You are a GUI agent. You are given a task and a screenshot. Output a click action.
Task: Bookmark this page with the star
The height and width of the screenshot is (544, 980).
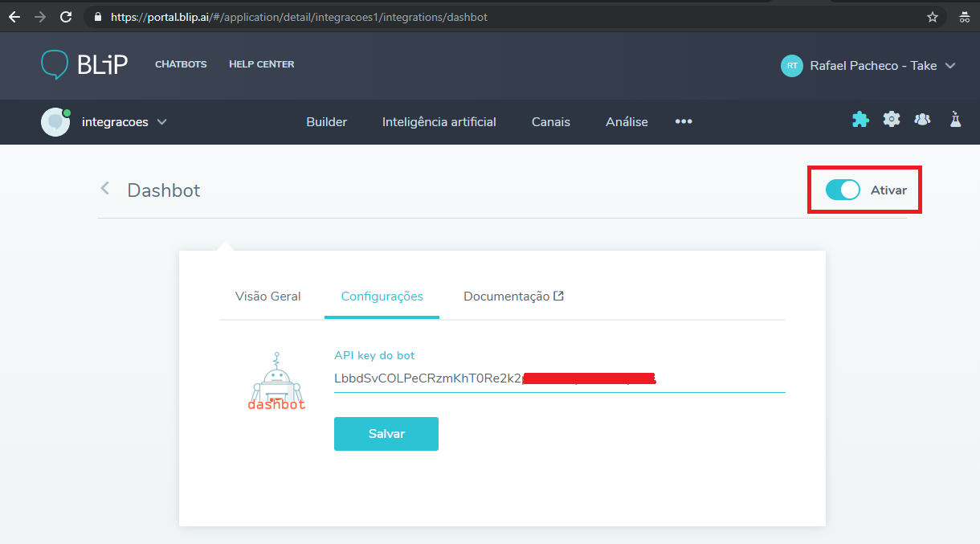(x=933, y=16)
